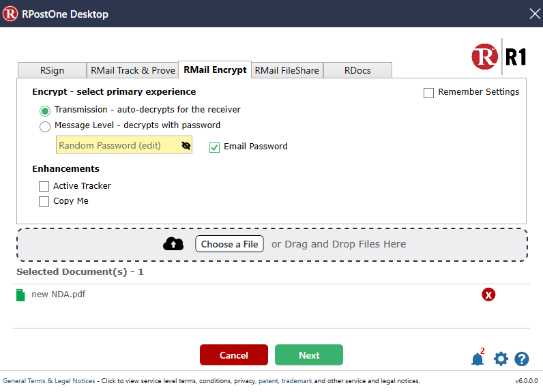Open the RDocs tab
Image resolution: width=543 pixels, height=392 pixels.
tap(357, 70)
